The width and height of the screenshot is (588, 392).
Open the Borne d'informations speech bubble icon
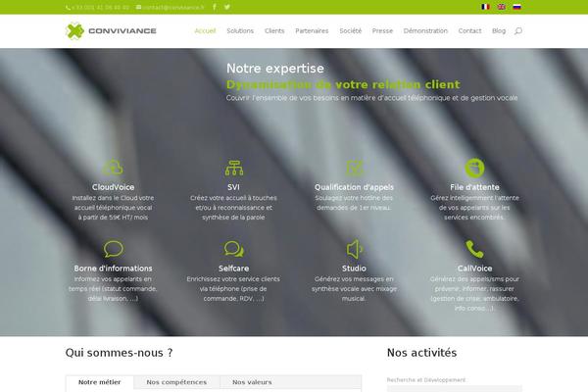point(114,249)
